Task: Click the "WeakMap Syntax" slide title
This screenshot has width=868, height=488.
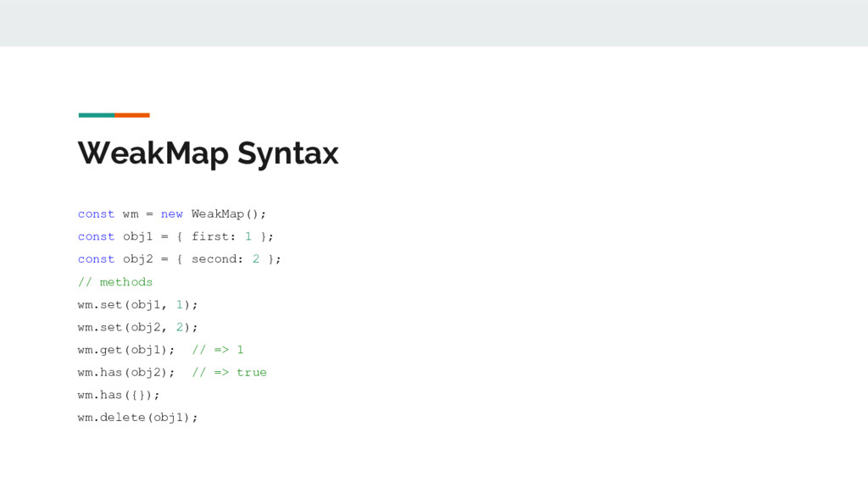Action: [209, 153]
